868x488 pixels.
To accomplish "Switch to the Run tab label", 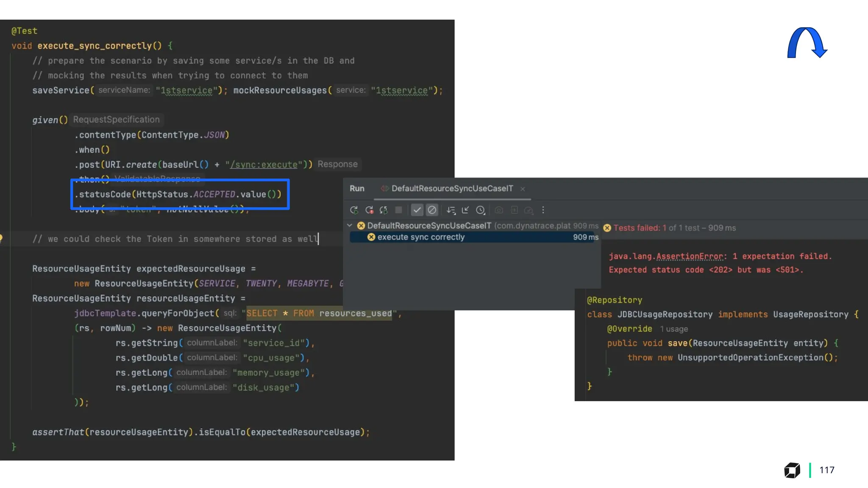I will (357, 189).
